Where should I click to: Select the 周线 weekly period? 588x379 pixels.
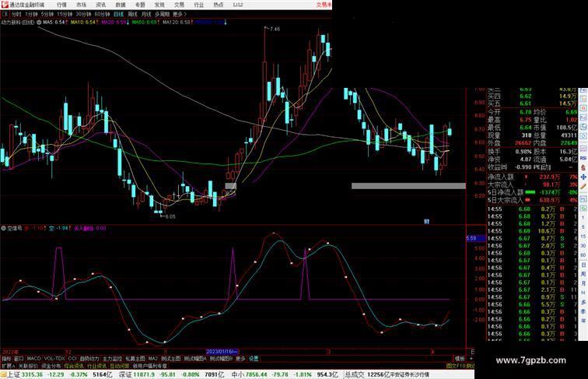(x=132, y=14)
